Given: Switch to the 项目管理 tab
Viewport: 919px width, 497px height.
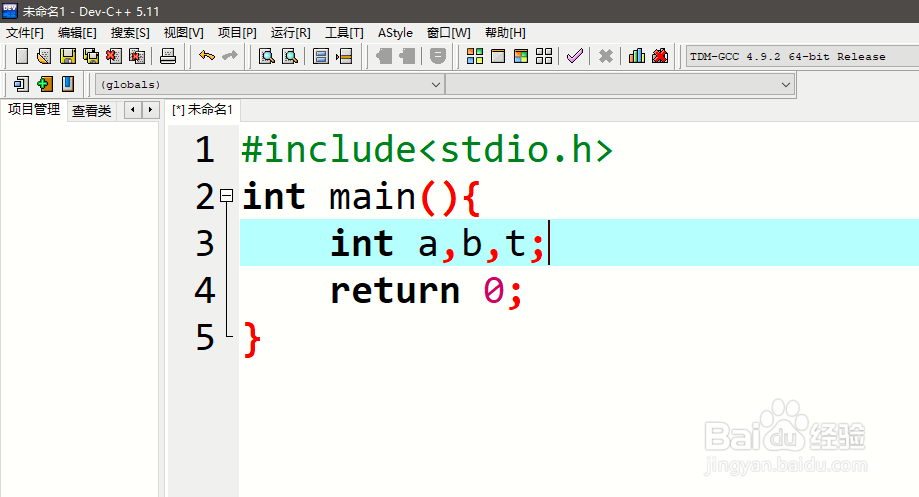Looking at the screenshot, I should 34,110.
